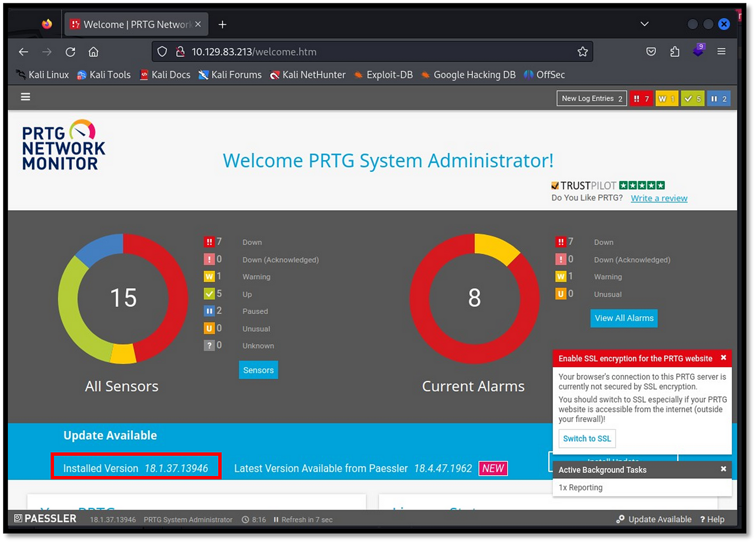Viewport: 756px width, 543px height.
Task: Close the Active Background Tasks panel
Action: click(x=723, y=469)
